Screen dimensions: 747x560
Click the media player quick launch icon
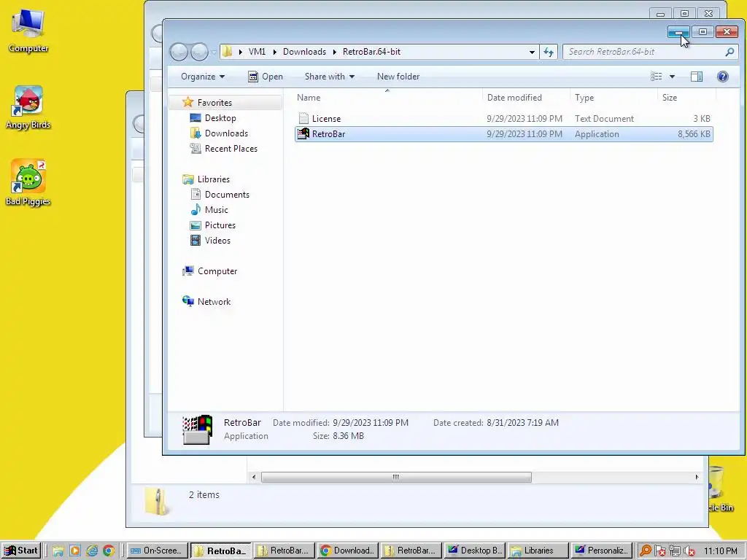click(x=75, y=551)
